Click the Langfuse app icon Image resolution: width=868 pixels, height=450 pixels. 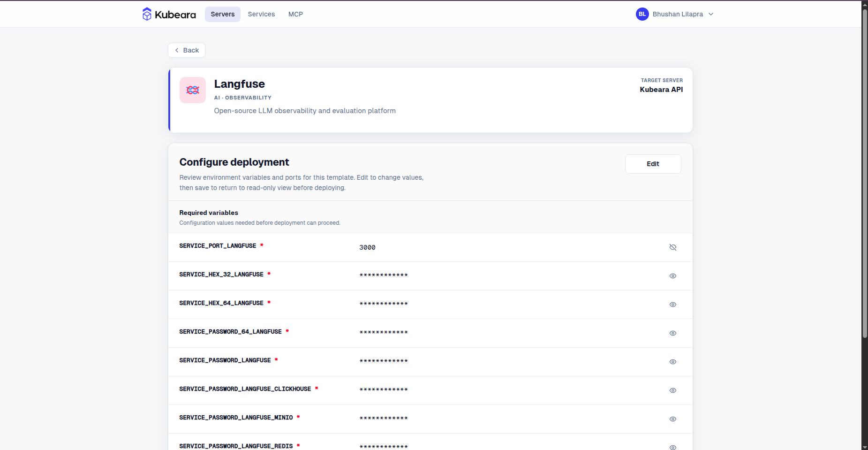[193, 90]
